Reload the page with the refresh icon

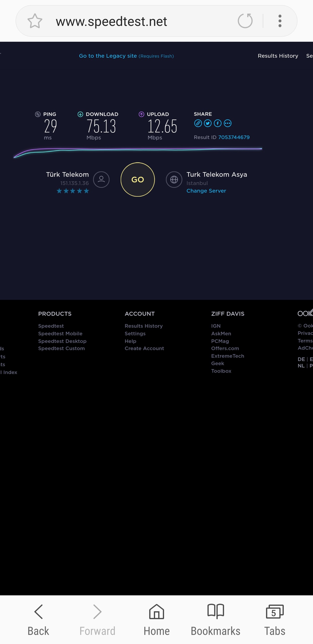coord(245,21)
